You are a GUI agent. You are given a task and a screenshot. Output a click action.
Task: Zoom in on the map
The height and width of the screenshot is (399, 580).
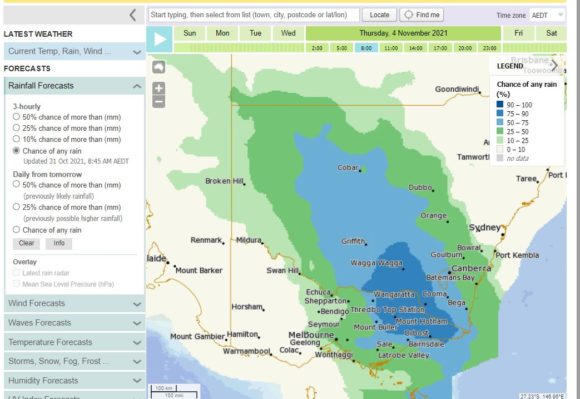tap(159, 88)
